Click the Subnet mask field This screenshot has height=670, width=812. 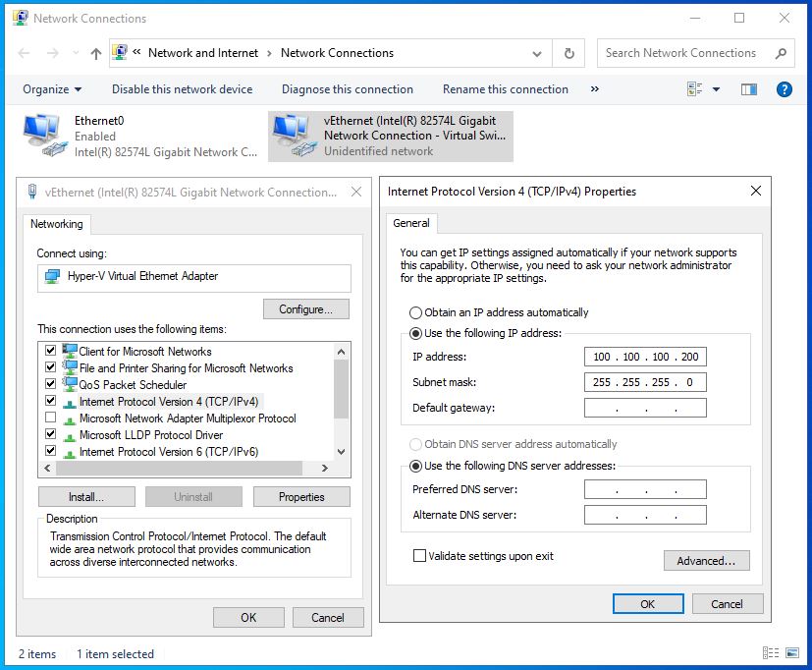coord(645,382)
